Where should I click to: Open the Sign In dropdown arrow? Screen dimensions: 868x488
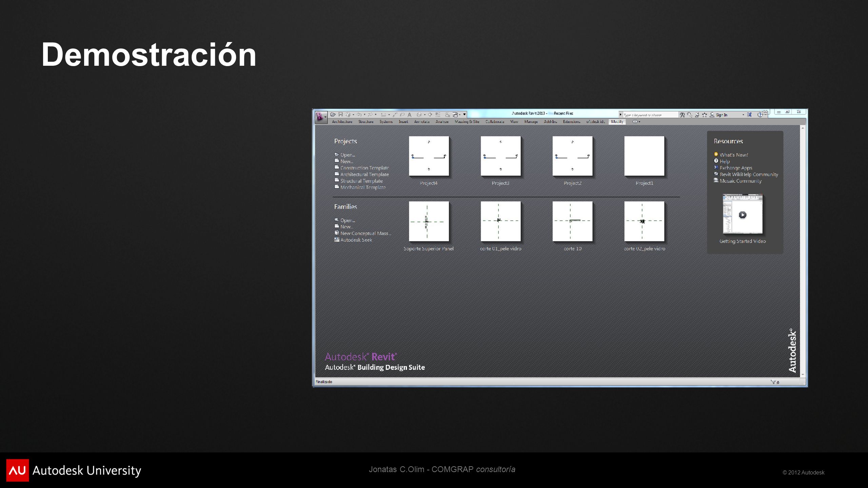click(743, 115)
